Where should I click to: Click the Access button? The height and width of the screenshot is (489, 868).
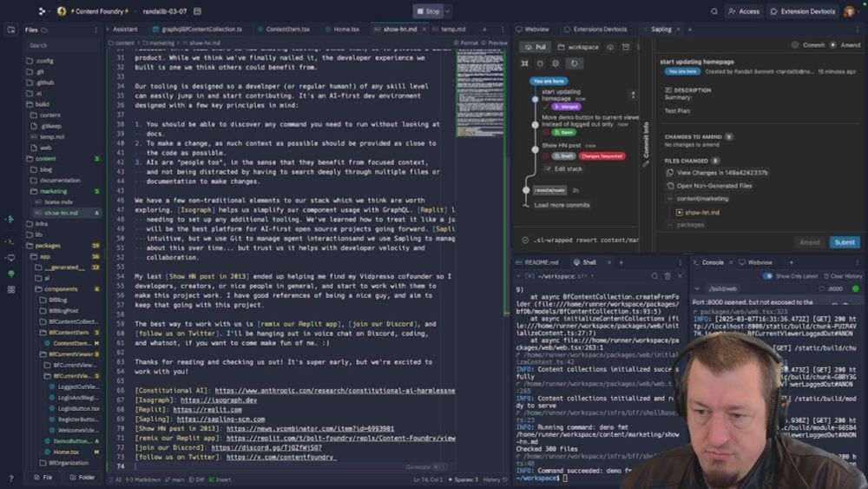[x=744, y=11]
